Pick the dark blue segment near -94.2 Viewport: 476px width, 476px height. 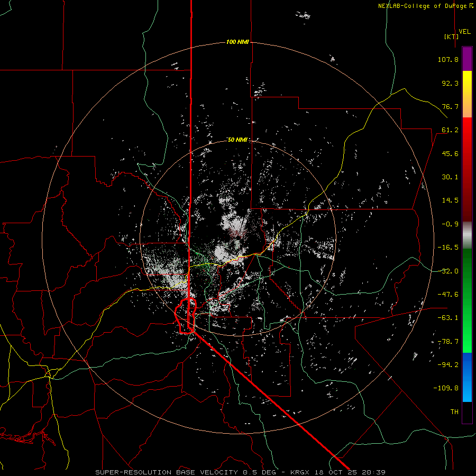pyautogui.click(x=467, y=364)
